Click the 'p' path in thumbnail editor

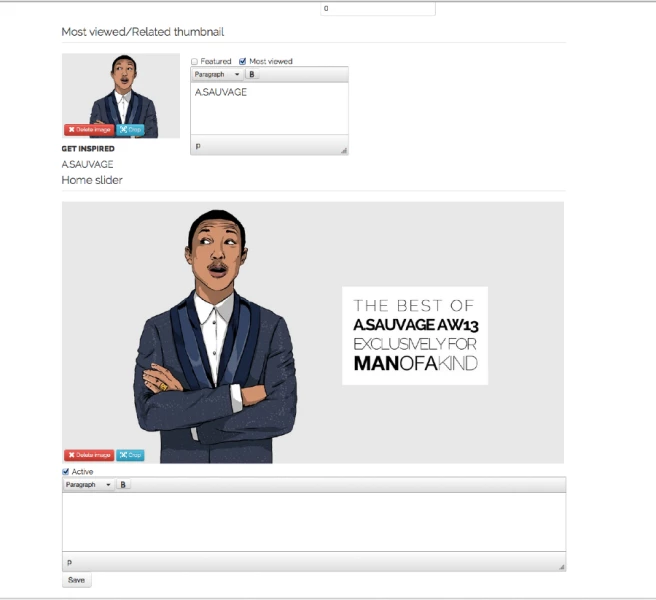198,146
